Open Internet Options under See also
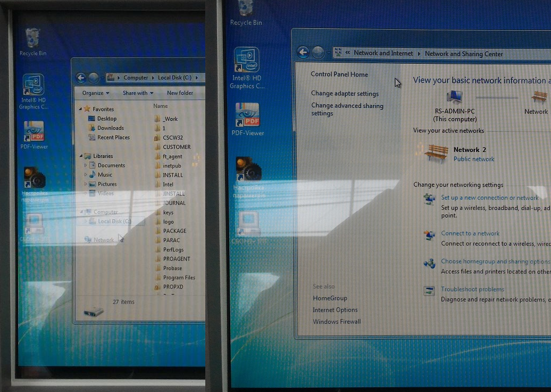551x392 pixels. [x=335, y=310]
